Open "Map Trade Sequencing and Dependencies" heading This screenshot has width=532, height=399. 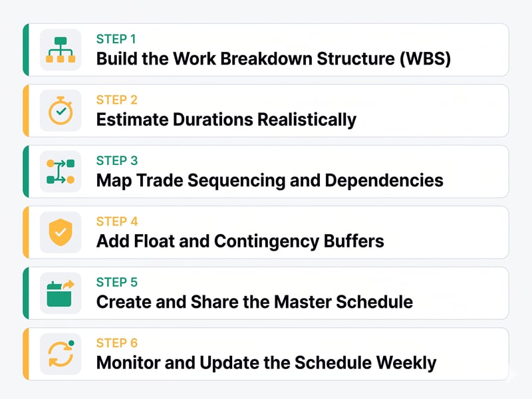pyautogui.click(x=269, y=180)
